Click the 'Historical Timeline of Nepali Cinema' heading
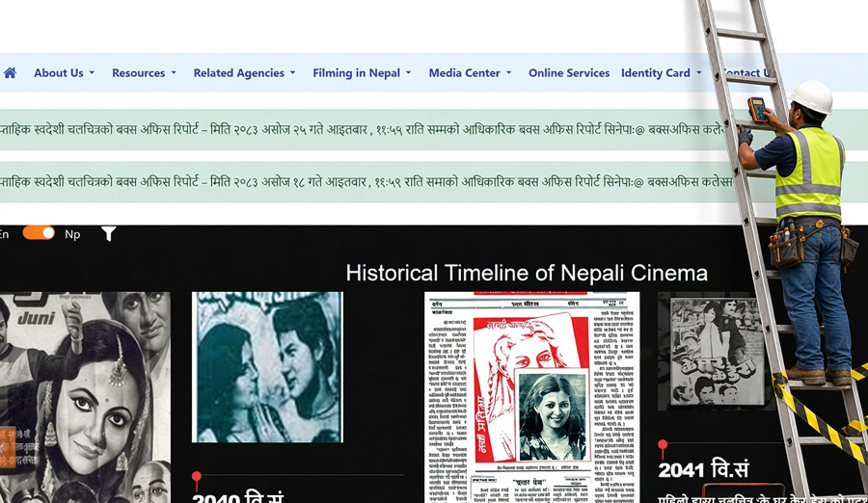 [x=527, y=273]
